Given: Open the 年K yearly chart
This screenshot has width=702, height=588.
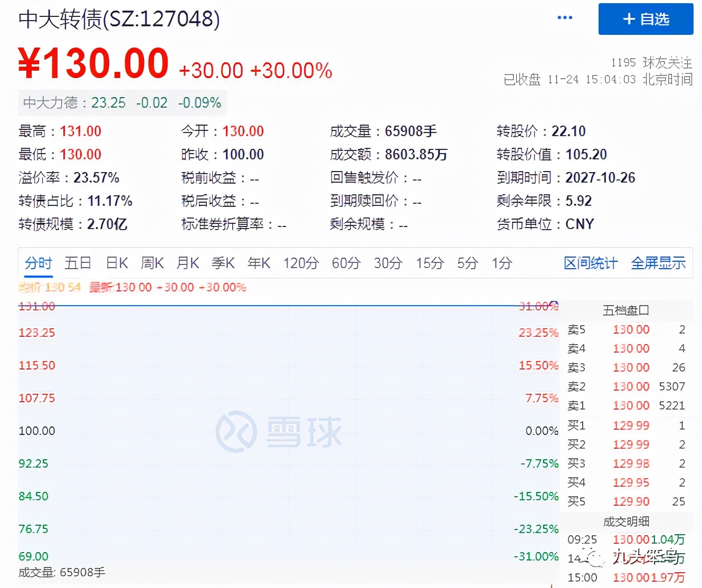Looking at the screenshot, I should click(258, 263).
